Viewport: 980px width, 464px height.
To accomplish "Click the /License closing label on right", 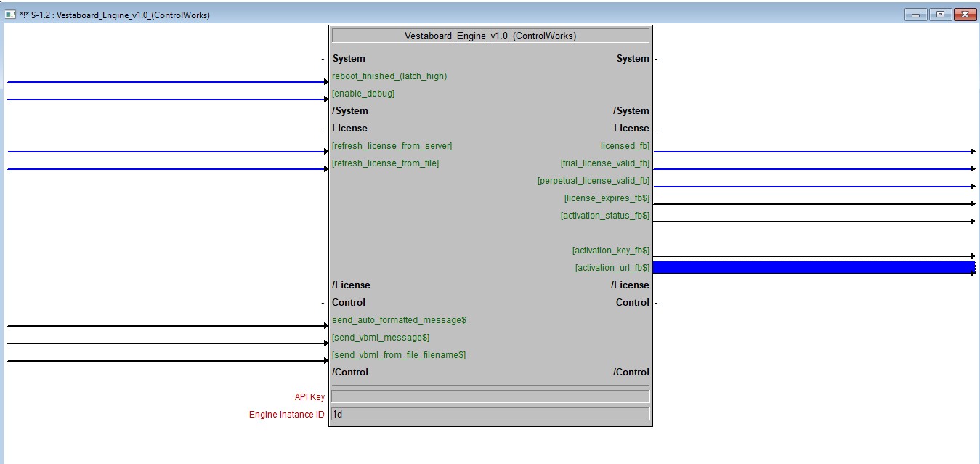I will (x=630, y=285).
